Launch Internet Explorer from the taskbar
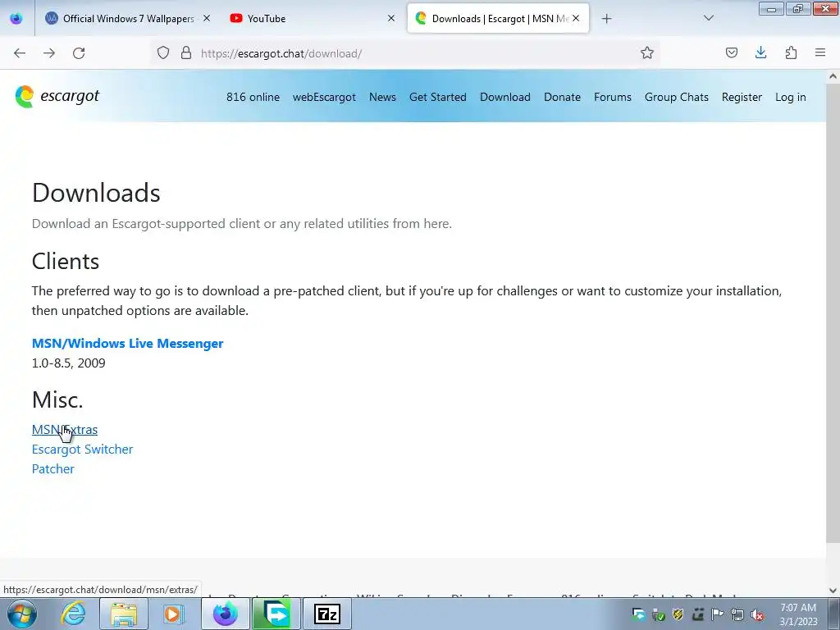This screenshot has width=840, height=630. 73,614
